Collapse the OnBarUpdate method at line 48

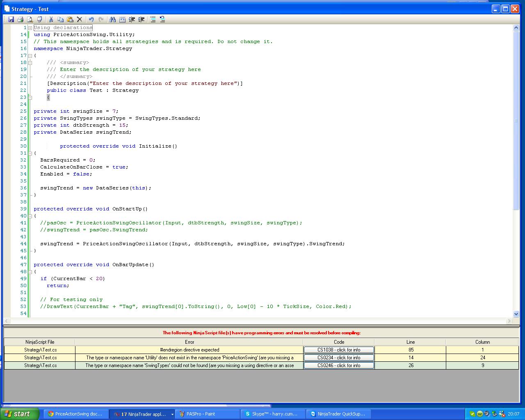coord(30,272)
